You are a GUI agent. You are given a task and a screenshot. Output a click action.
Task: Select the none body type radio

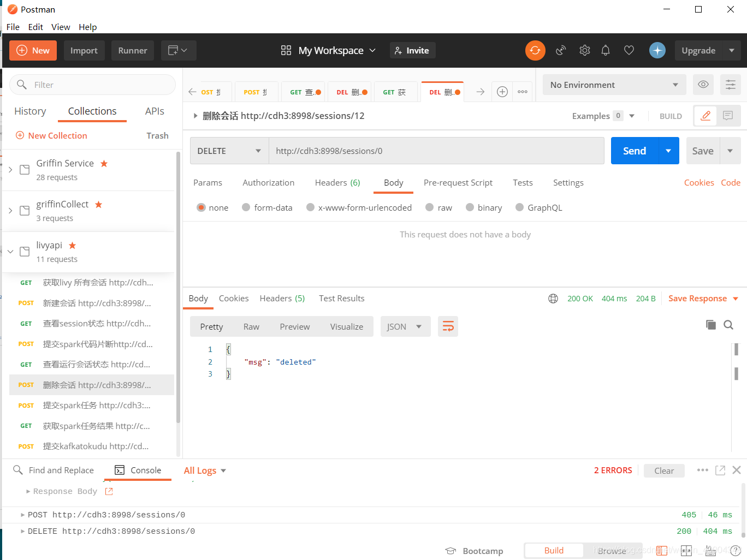(201, 207)
